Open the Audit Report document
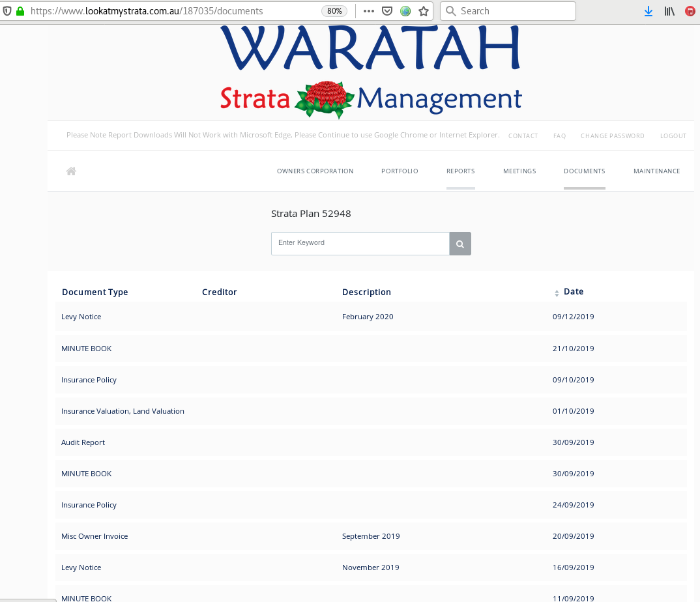700x602 pixels. pos(371,442)
